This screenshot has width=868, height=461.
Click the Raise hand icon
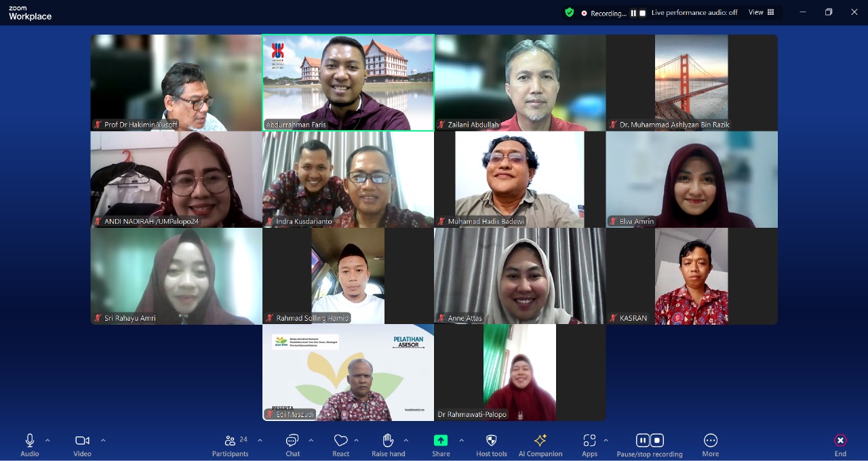[x=388, y=445]
